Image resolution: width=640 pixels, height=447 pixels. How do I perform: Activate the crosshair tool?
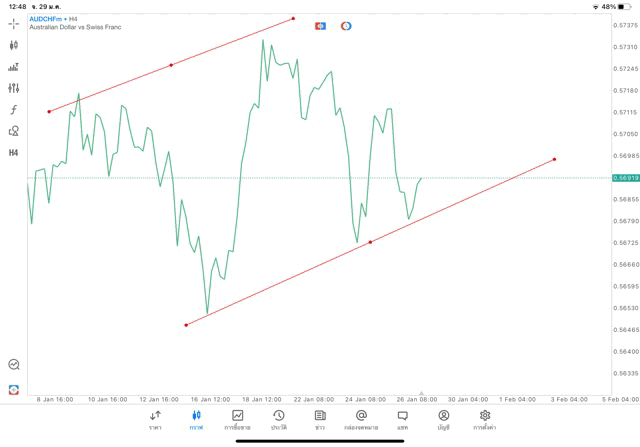pos(14,23)
